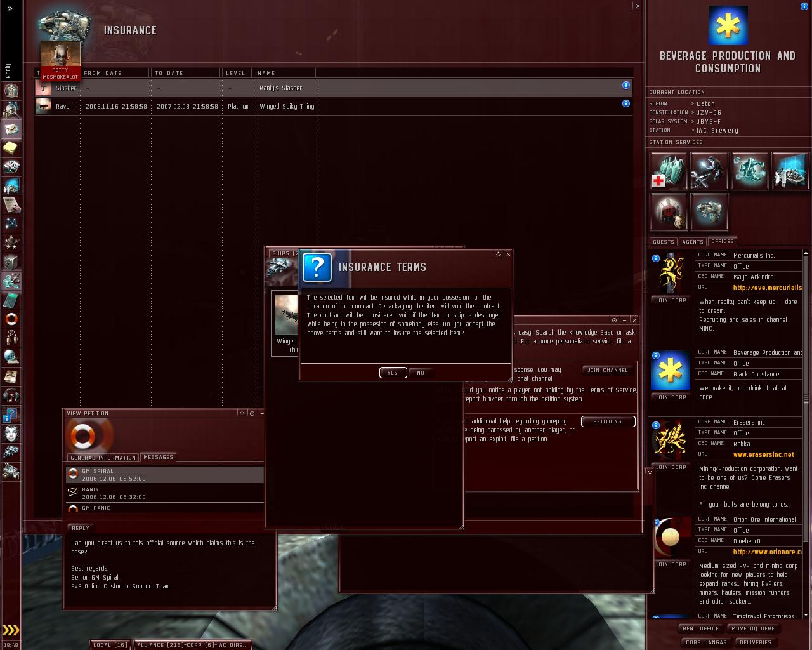This screenshot has width=812, height=650.
Task: Open the spaceship icon in sidebar
Action: [x=11, y=453]
